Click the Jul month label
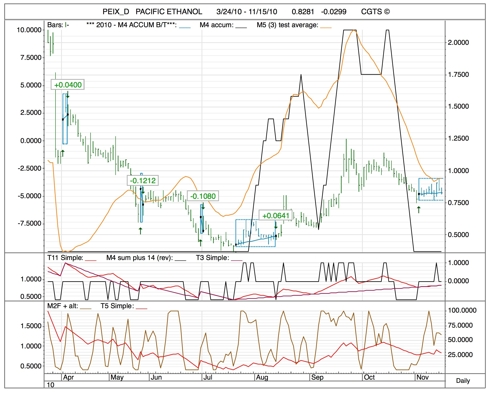Image resolution: width=490 pixels, height=395 pixels. 207,378
